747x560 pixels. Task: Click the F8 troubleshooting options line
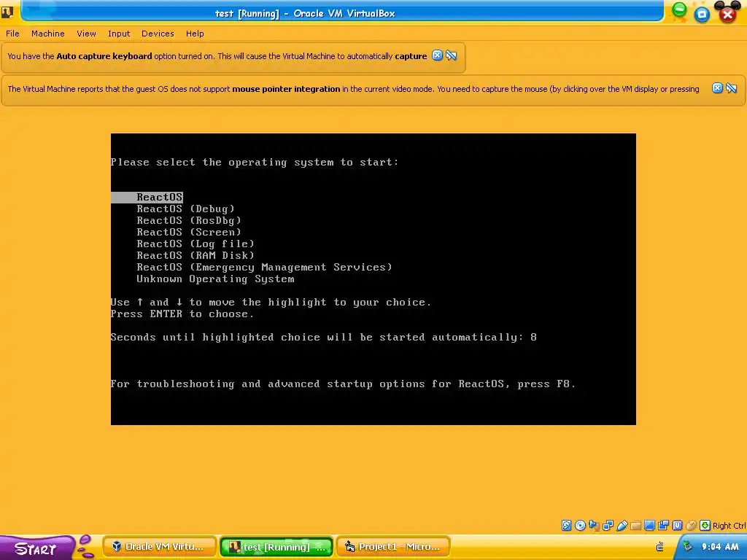coord(343,384)
